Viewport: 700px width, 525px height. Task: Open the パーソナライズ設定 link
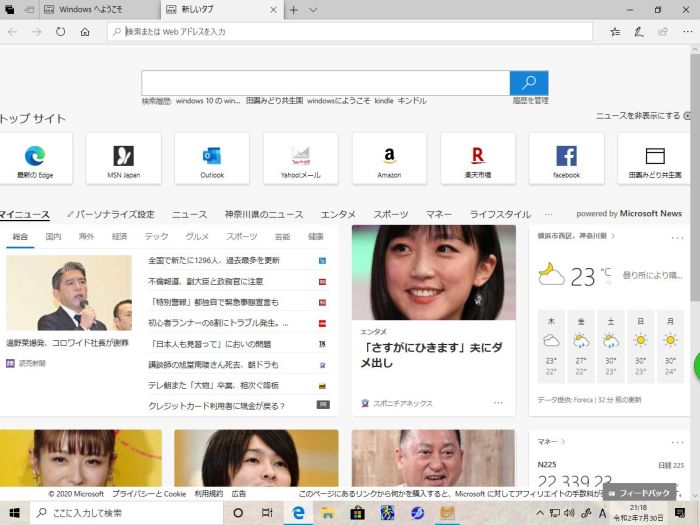pos(115,214)
